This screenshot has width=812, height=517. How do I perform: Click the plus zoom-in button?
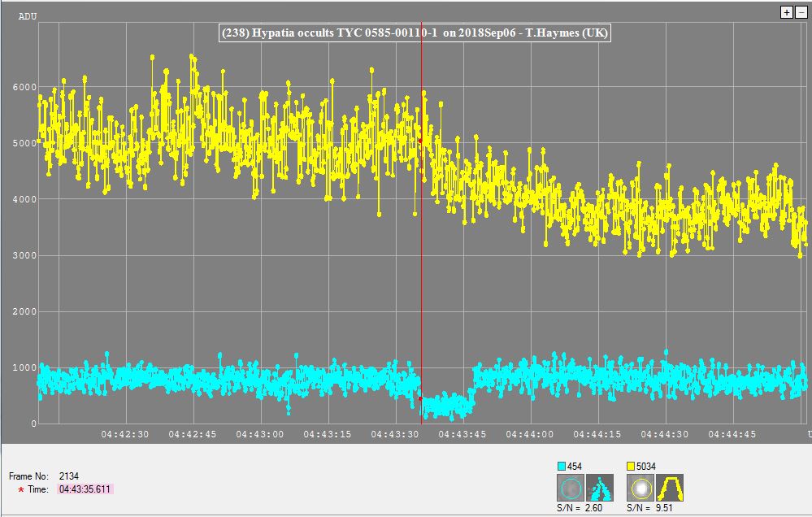[786, 12]
